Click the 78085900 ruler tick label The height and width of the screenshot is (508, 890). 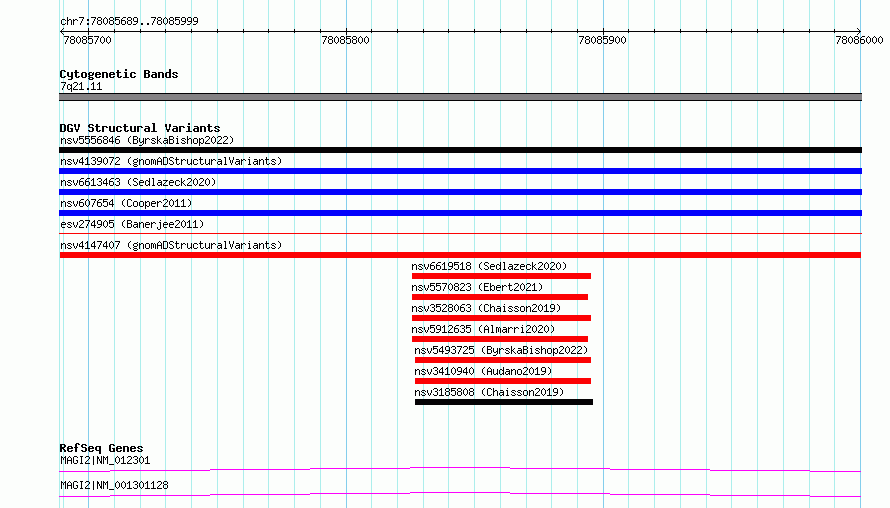pos(602,40)
